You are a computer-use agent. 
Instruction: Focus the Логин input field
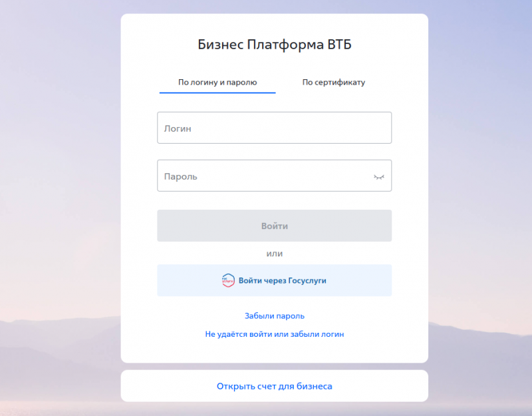(274, 128)
